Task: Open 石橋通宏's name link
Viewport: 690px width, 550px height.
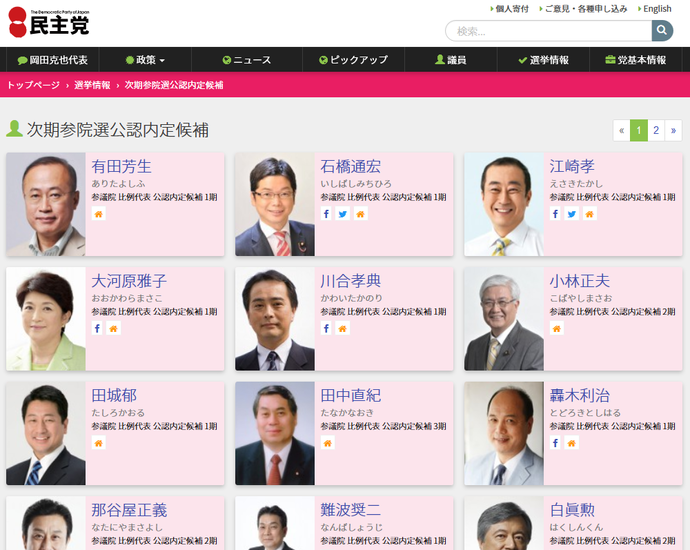Action: pyautogui.click(x=351, y=166)
